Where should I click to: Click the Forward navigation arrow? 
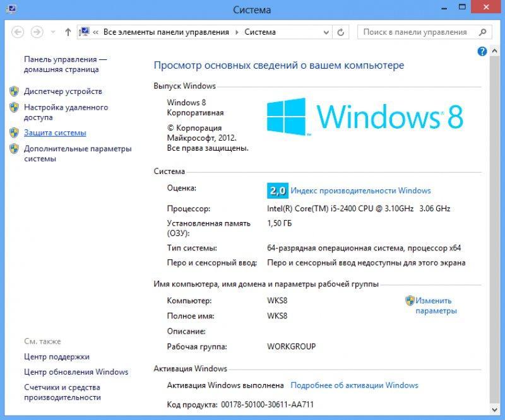pyautogui.click(x=37, y=32)
